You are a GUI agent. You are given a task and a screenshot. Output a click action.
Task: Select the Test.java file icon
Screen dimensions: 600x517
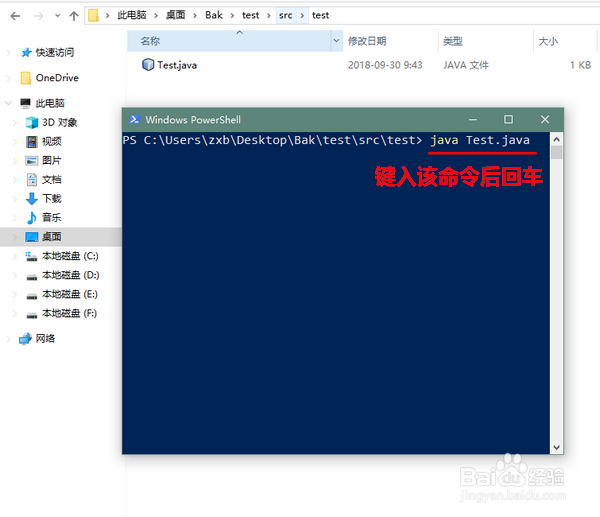tap(148, 65)
